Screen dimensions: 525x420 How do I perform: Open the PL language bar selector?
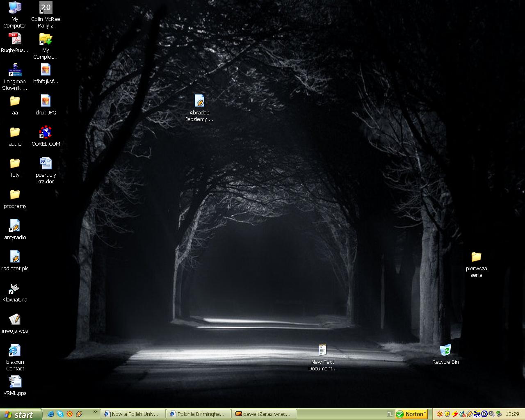390,414
